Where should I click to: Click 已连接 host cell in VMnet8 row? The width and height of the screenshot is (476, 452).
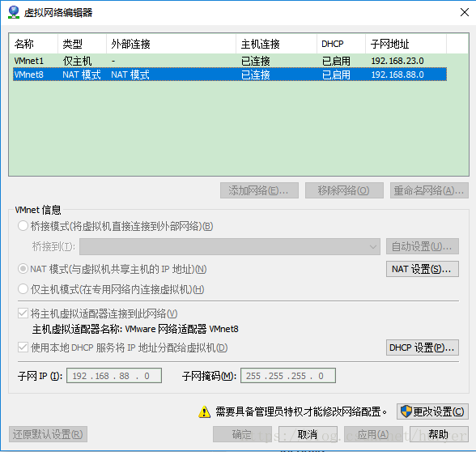coord(256,75)
